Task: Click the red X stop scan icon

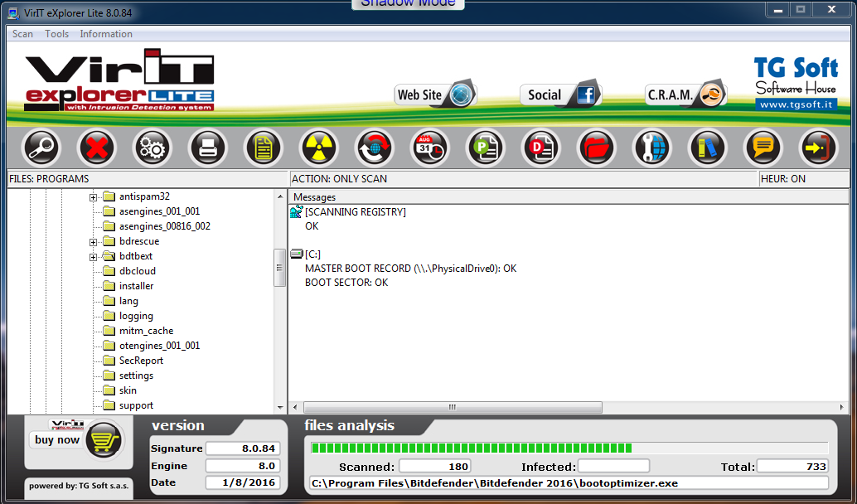Action: click(x=97, y=148)
